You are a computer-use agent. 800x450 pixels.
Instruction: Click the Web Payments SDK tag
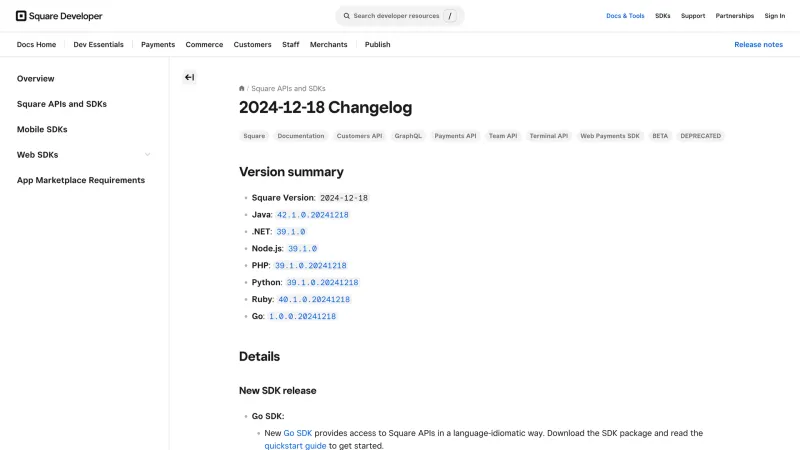[610, 136]
